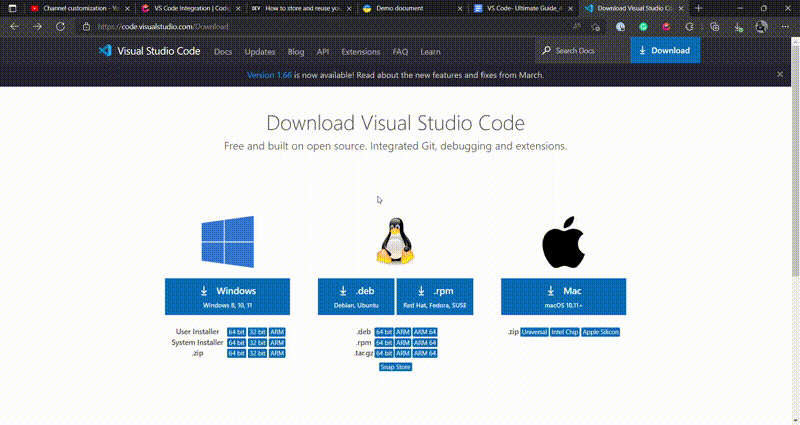Image resolution: width=800 pixels, height=425 pixels.
Task: Click the blue Download button in header
Action: (x=665, y=51)
